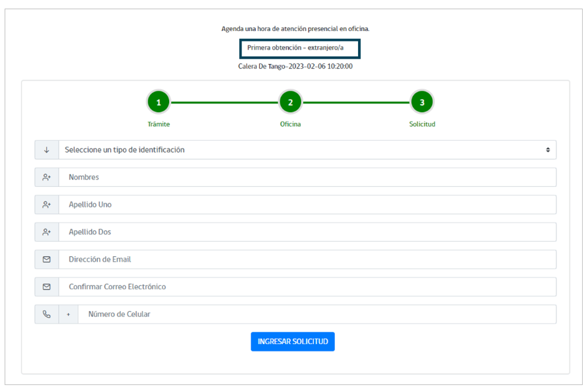The height and width of the screenshot is (391, 588).
Task: Open the identification type dropdown
Action: [x=307, y=150]
